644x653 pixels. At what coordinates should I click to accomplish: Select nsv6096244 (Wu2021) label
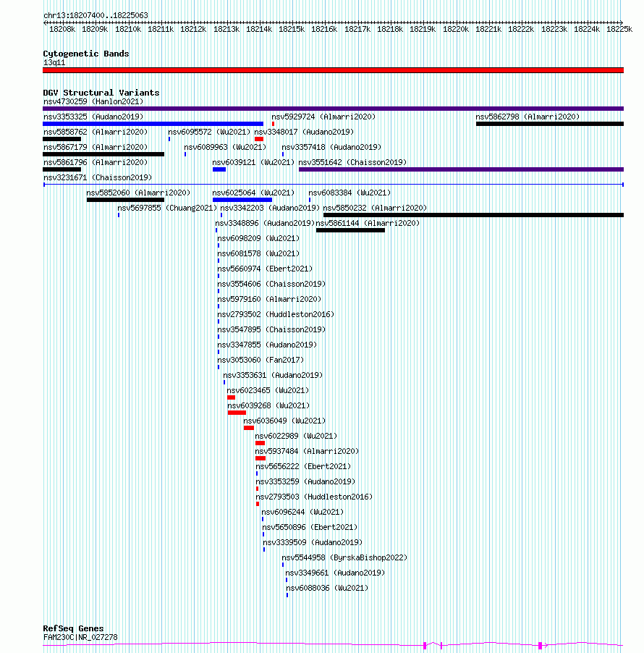(302, 513)
